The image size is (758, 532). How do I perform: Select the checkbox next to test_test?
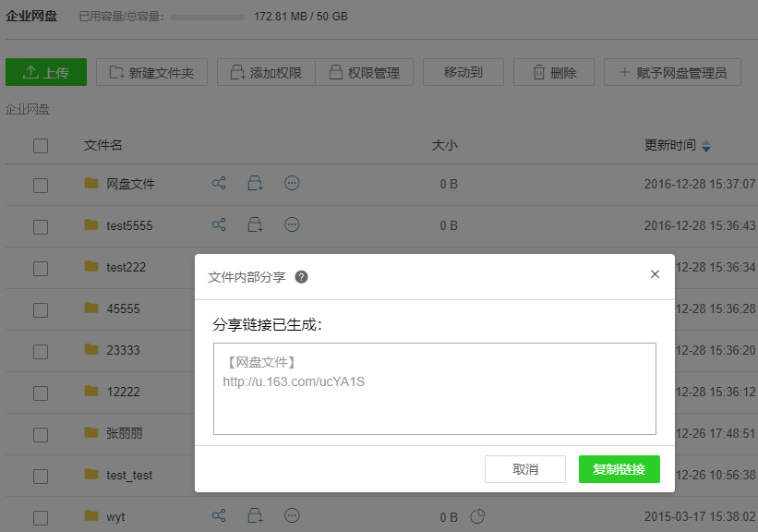[41, 476]
